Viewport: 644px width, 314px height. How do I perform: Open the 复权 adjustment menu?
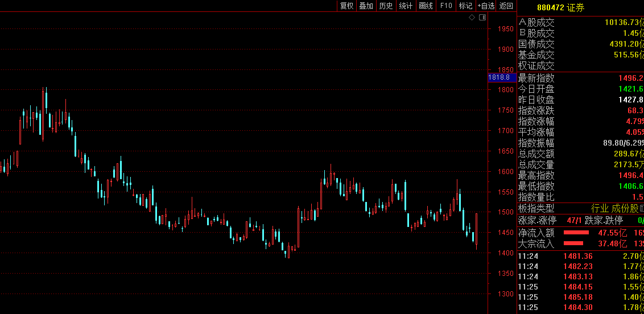[x=346, y=6]
